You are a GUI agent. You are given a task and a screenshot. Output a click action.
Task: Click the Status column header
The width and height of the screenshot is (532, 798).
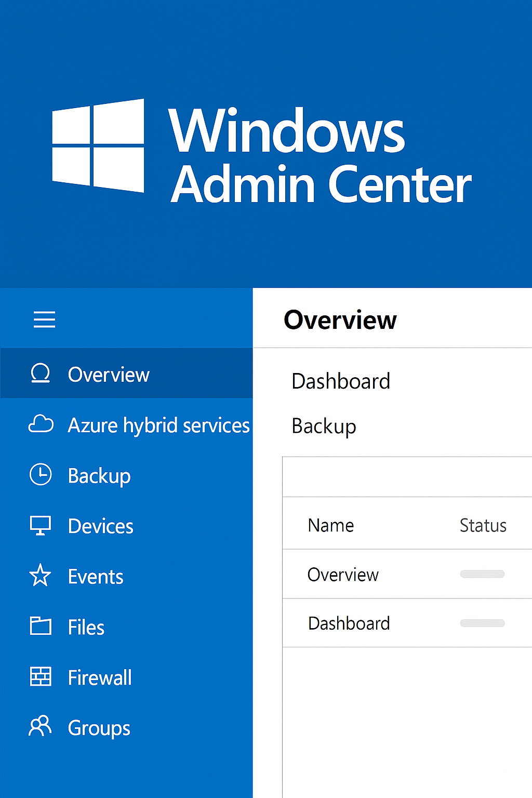pyautogui.click(x=483, y=525)
